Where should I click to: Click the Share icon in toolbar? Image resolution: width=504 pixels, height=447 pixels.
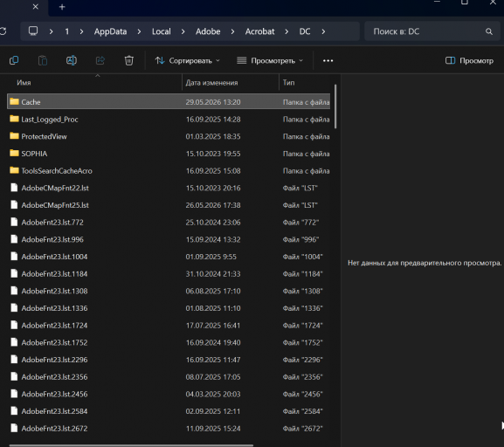(100, 60)
